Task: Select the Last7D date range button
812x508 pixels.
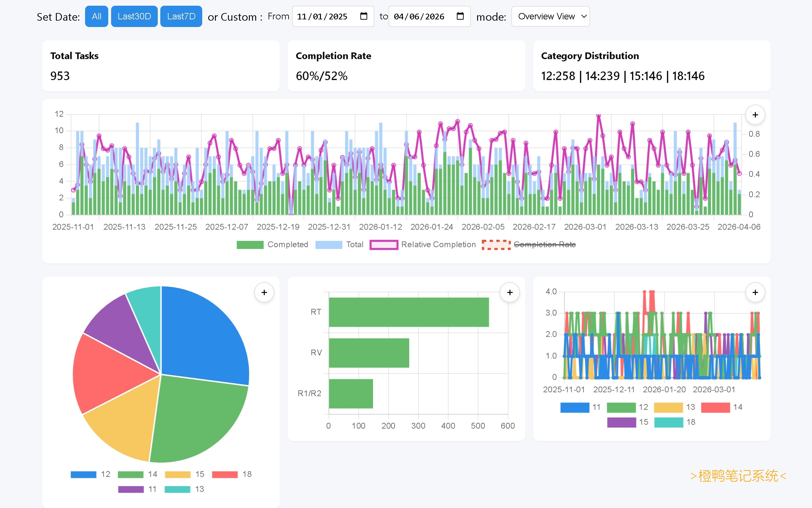Action: [181, 17]
